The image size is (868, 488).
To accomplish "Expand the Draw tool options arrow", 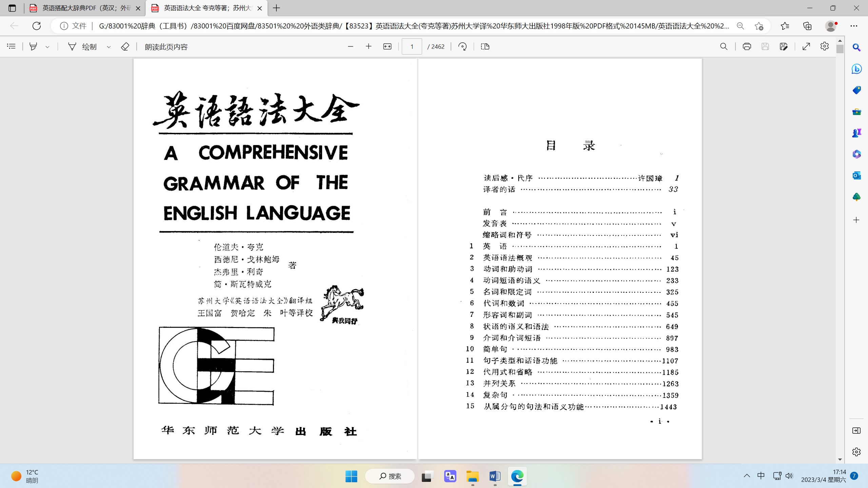I will 109,47.
